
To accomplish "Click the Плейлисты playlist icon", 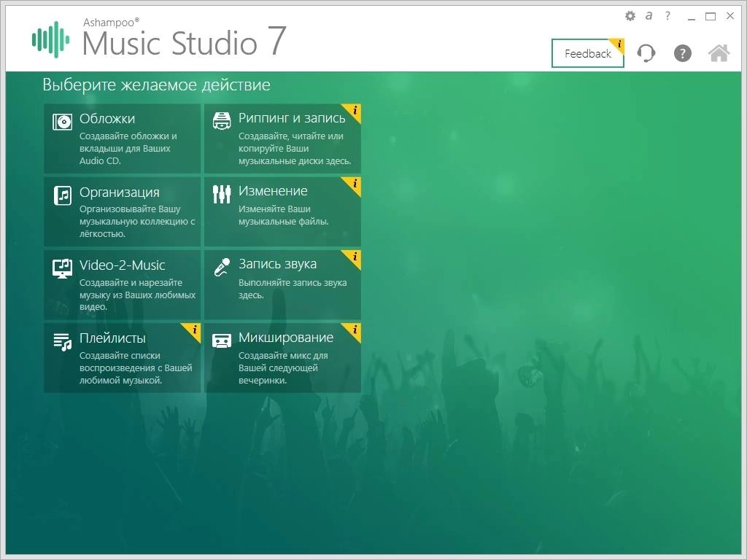I will point(63,342).
